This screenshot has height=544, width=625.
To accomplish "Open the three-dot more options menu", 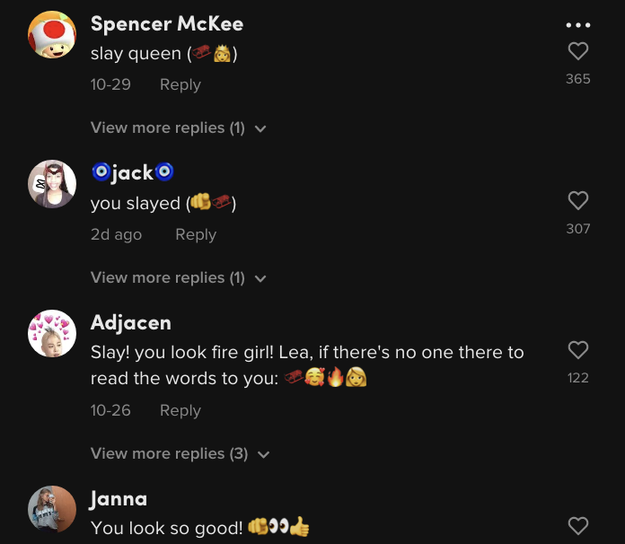I will [x=578, y=24].
